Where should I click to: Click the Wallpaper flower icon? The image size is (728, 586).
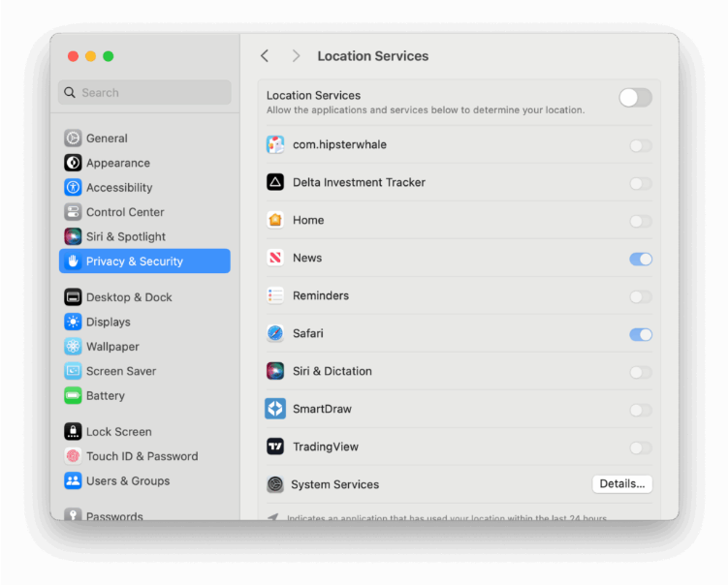[x=73, y=347]
